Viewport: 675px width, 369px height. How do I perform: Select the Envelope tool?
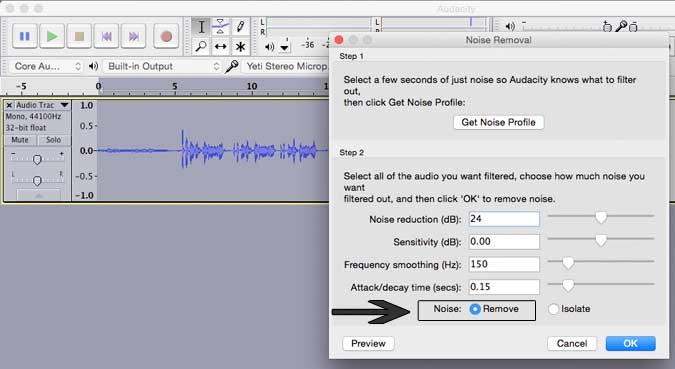click(220, 27)
